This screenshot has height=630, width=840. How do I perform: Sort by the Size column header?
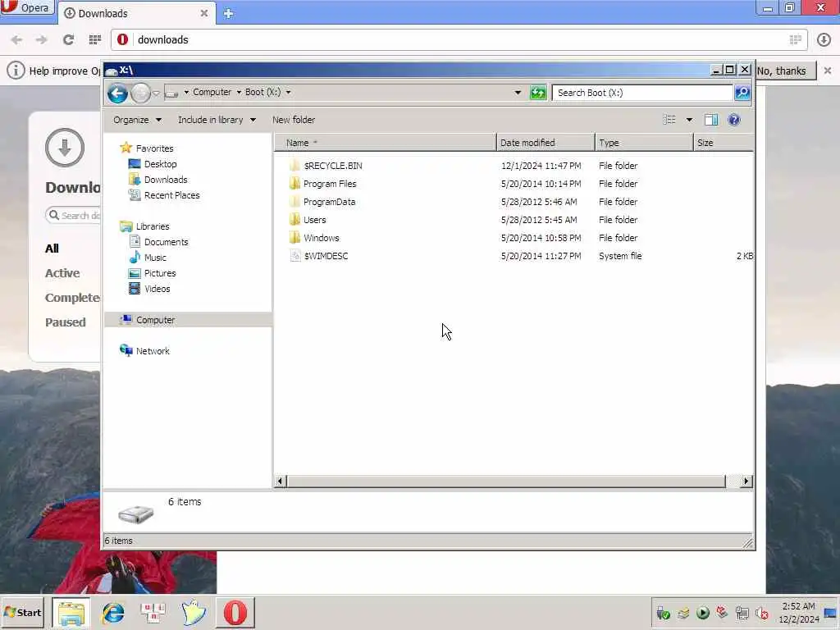[x=724, y=143]
